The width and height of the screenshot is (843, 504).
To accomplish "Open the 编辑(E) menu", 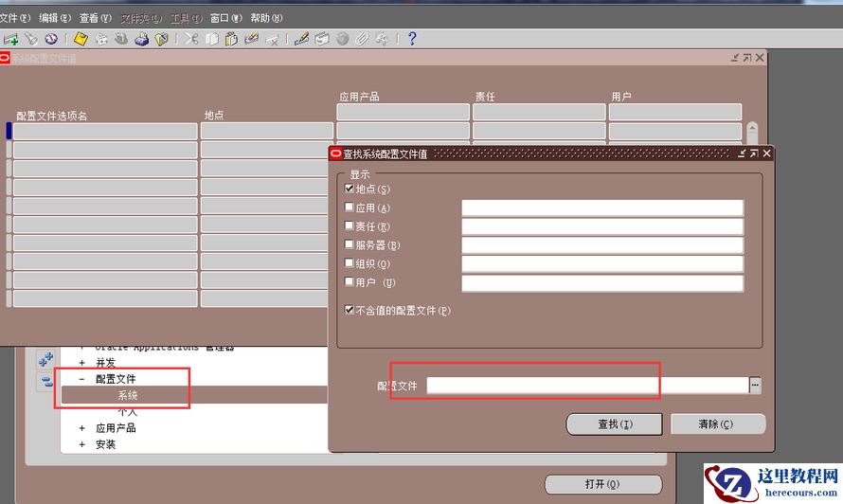I will point(55,18).
